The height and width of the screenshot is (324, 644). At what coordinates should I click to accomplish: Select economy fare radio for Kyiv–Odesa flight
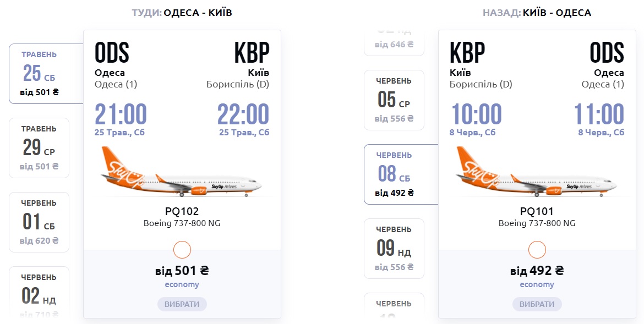coord(537,250)
